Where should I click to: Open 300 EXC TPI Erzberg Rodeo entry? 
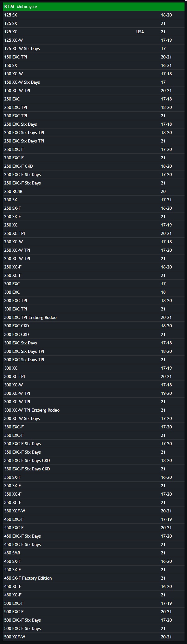[x=30, y=317]
